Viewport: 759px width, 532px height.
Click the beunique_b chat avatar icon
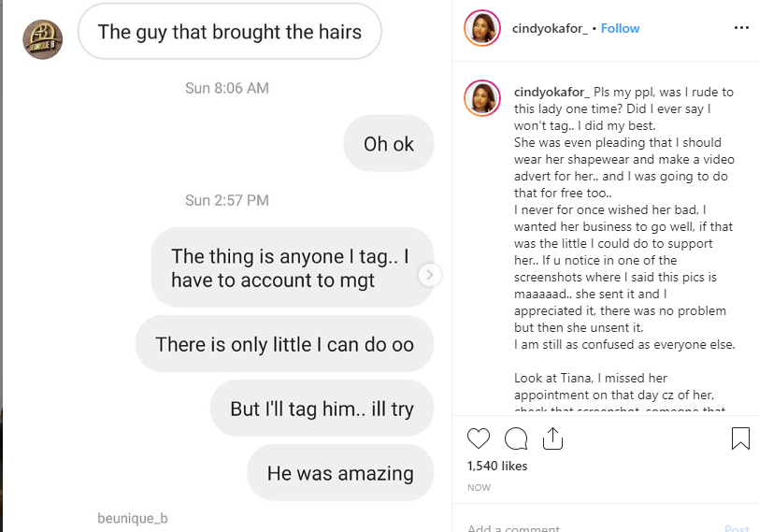[42, 39]
